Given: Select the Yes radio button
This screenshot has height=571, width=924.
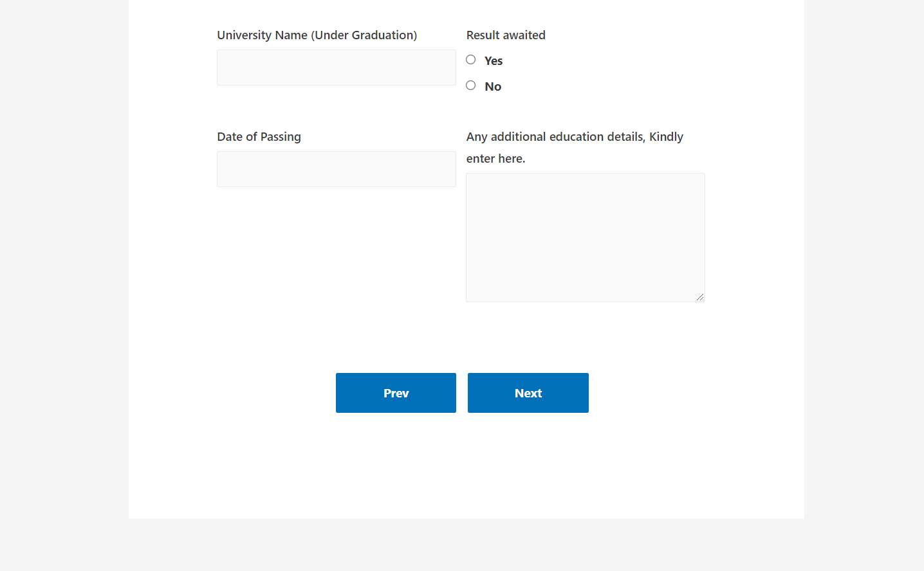Looking at the screenshot, I should coord(471,60).
